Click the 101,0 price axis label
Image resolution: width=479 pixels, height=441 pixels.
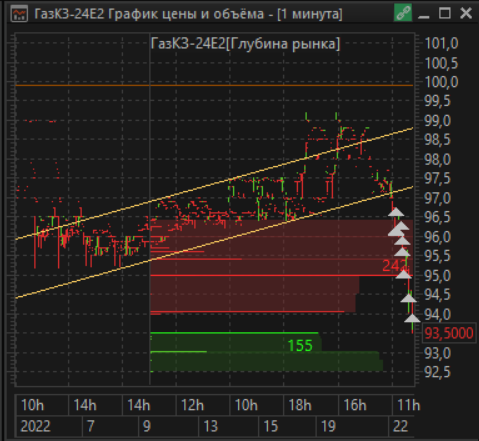(x=441, y=43)
